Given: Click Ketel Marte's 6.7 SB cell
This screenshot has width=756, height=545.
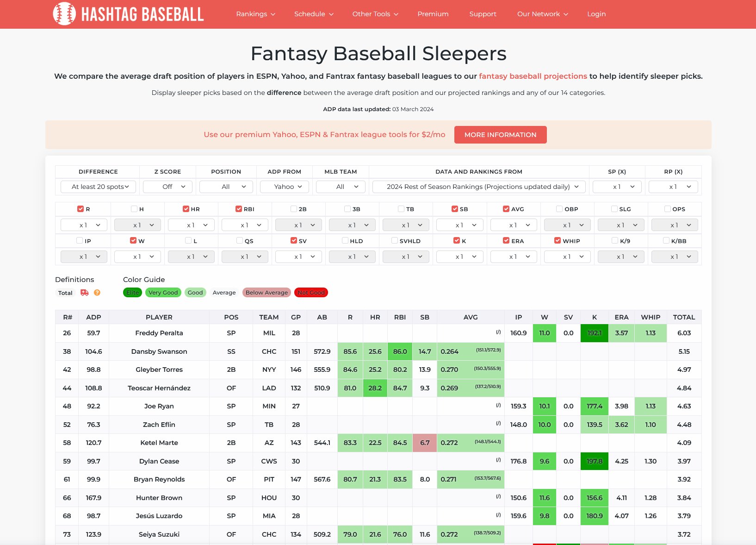Looking at the screenshot, I should pos(425,443).
